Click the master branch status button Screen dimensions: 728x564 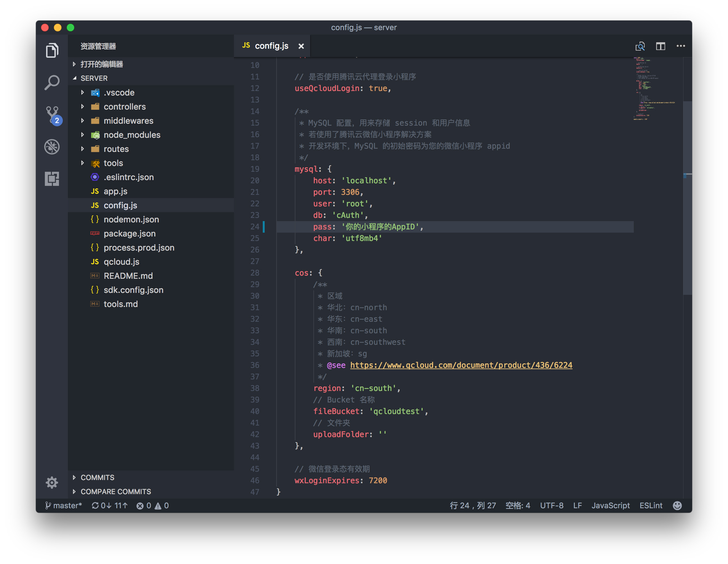63,505
